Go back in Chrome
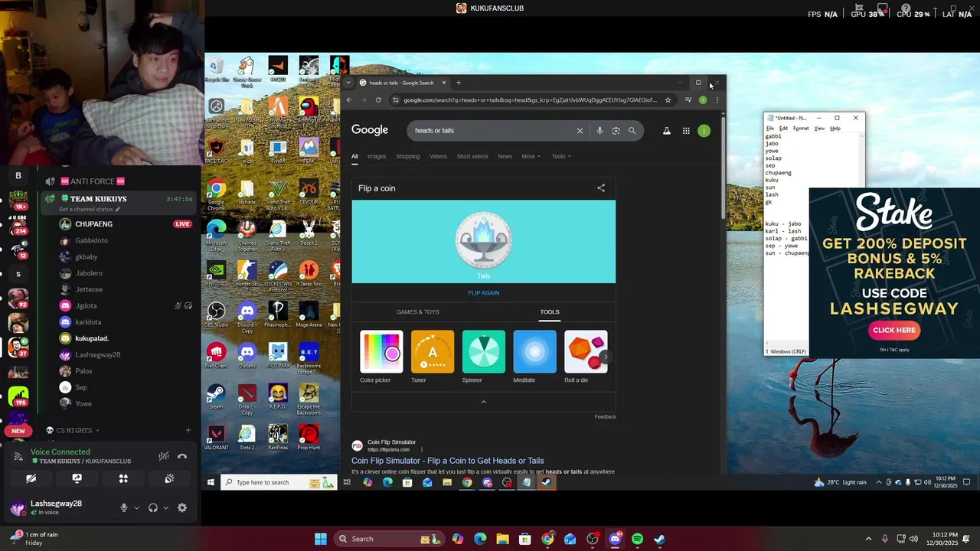Viewport: 980px width, 551px height. (x=349, y=100)
